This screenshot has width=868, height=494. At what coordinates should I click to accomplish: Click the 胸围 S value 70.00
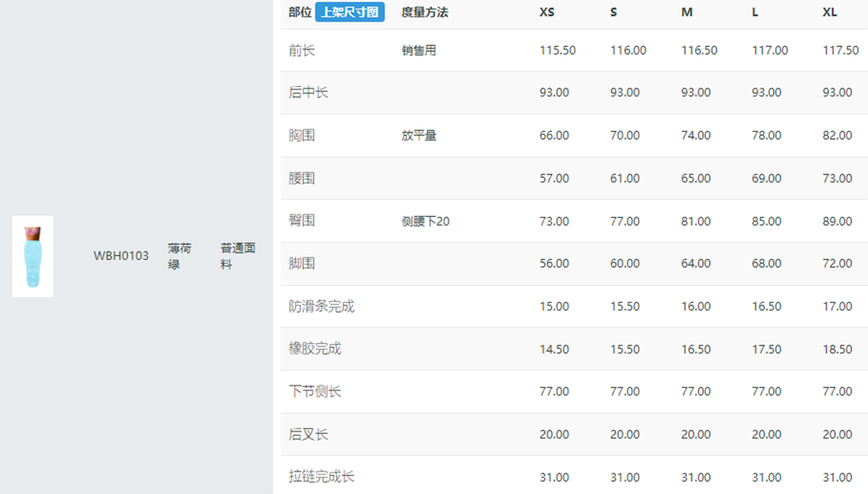pyautogui.click(x=625, y=135)
